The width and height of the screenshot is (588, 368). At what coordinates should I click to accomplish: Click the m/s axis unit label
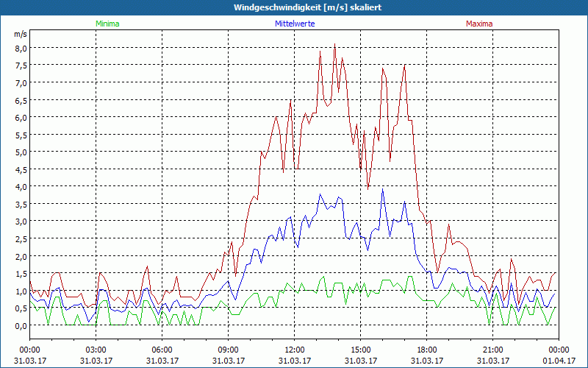pos(21,35)
